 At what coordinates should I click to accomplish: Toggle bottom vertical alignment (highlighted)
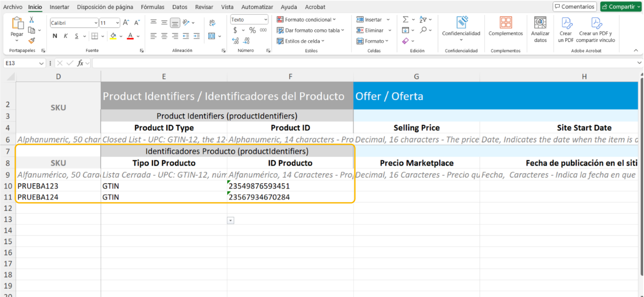click(175, 23)
